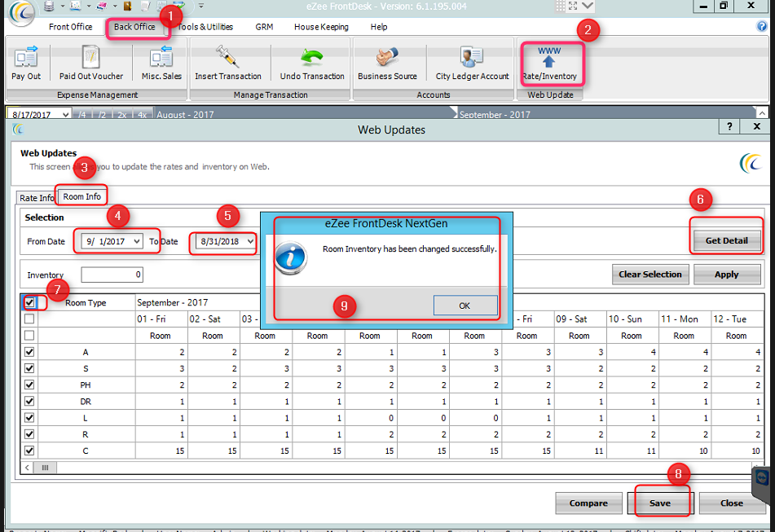Screen dimensions: 775x532
Task: Switch to the Rate Info tab
Action: click(x=37, y=198)
